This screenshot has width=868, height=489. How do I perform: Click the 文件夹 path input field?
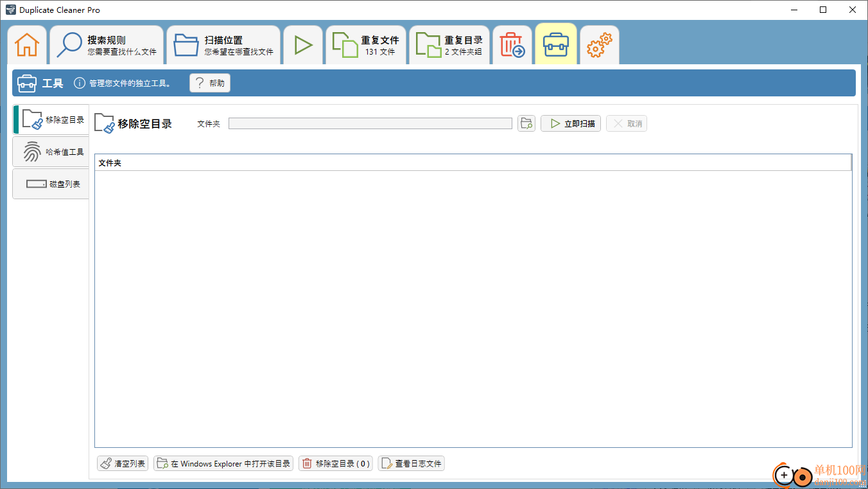coord(370,123)
